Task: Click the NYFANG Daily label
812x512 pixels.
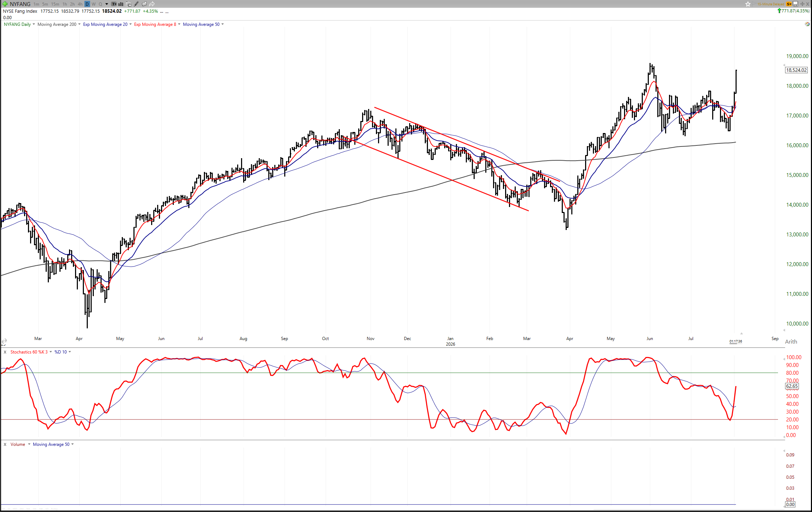Action: (17, 24)
